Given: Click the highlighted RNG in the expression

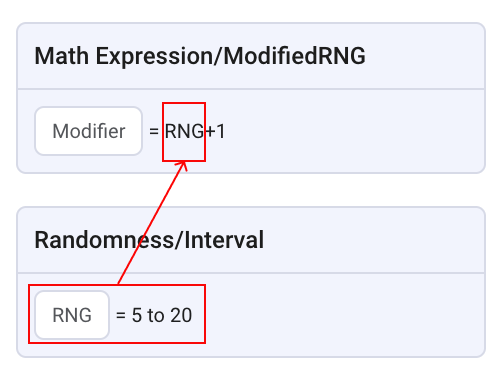Looking at the screenshot, I should pyautogui.click(x=184, y=131).
